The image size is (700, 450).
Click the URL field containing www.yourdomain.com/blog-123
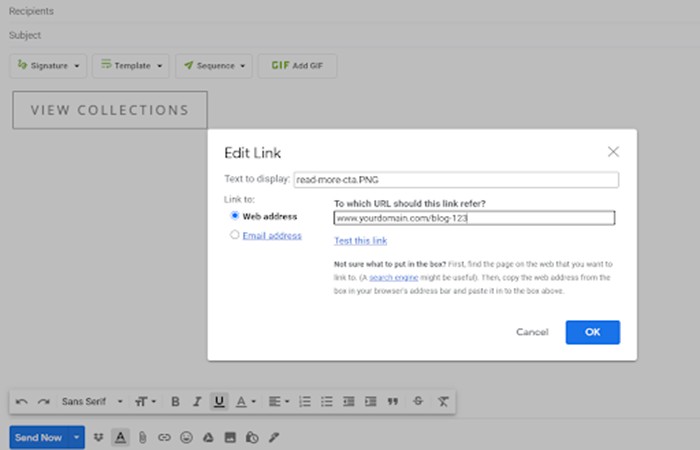click(473, 217)
